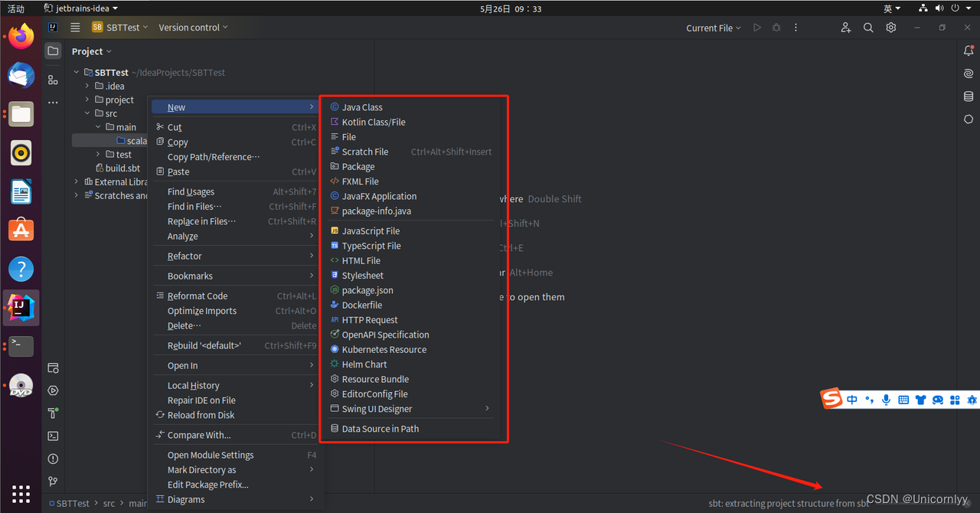Viewport: 980px width, 513px height.
Task: Expand the Swing UI Designer submenu
Action: click(x=411, y=409)
